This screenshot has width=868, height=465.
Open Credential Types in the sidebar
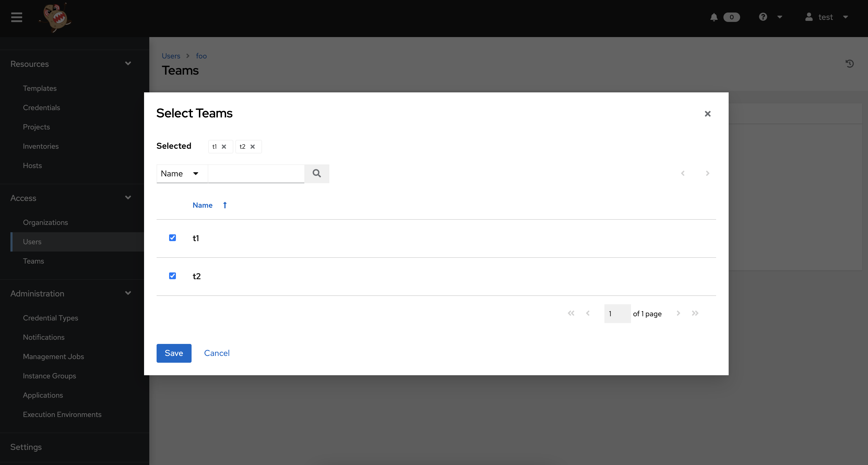51,318
